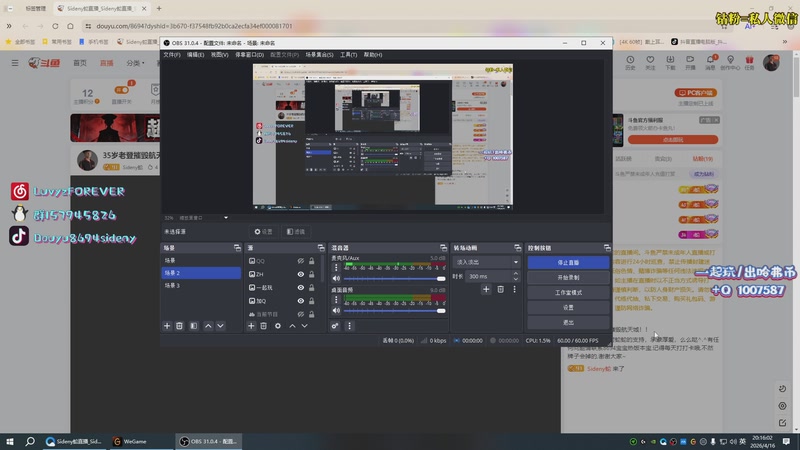Open 场景集合(S) menu in OBS
The width and height of the screenshot is (800, 450).
pyautogui.click(x=319, y=55)
